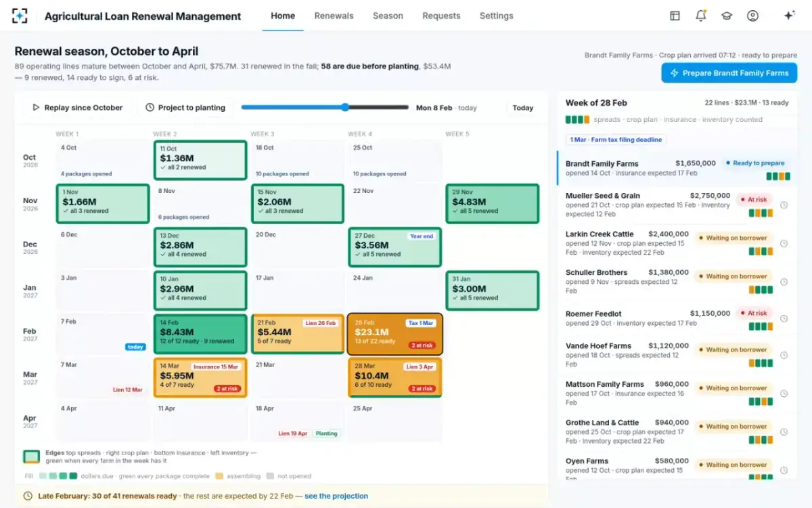812x508 pixels.
Task: Jump to Today on the timeline
Action: pos(523,108)
